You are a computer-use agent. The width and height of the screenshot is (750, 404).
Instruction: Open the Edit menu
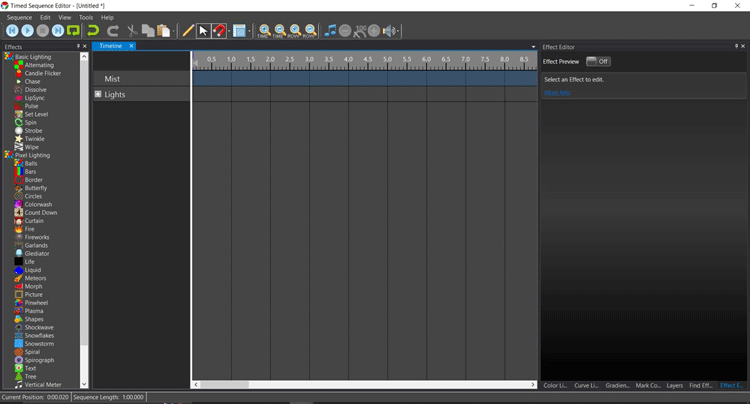pos(45,17)
